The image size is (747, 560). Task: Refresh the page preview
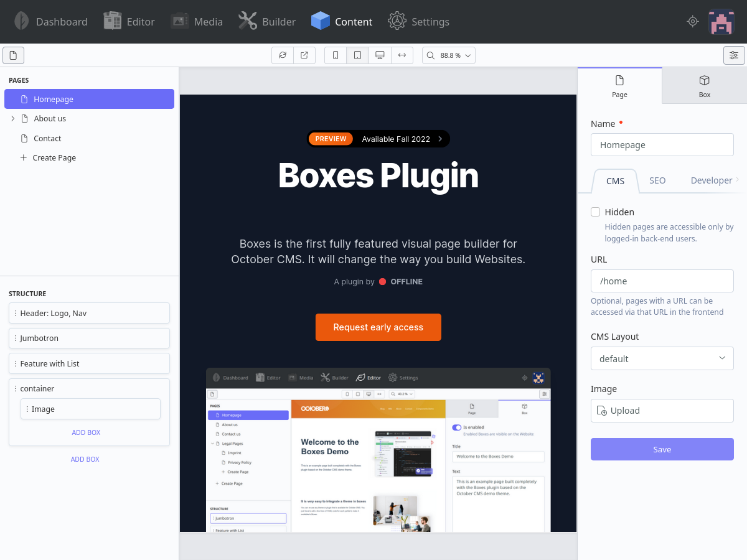click(283, 55)
